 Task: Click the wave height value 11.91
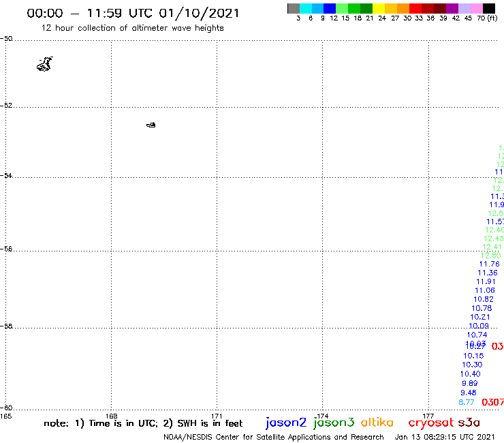tap(486, 282)
